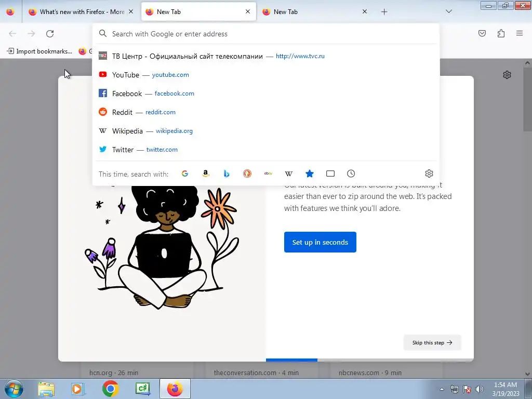Screen dimensions: 532x399
Task: Search bookmarks using the star icon
Action: 310,174
